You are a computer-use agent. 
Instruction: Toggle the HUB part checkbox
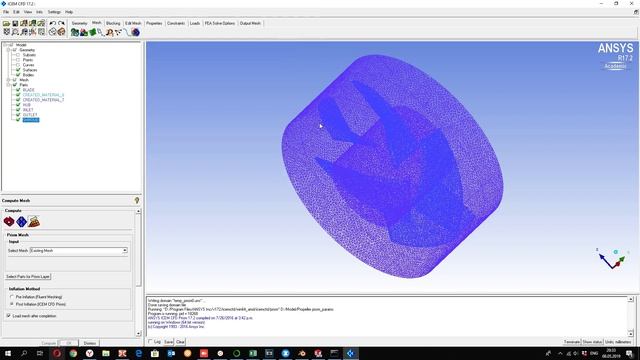(x=18, y=105)
